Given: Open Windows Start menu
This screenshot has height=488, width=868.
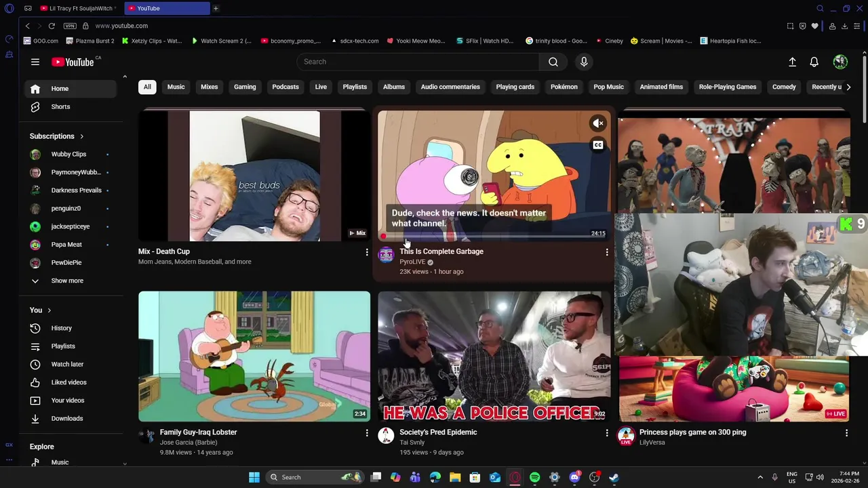Looking at the screenshot, I should 254,477.
